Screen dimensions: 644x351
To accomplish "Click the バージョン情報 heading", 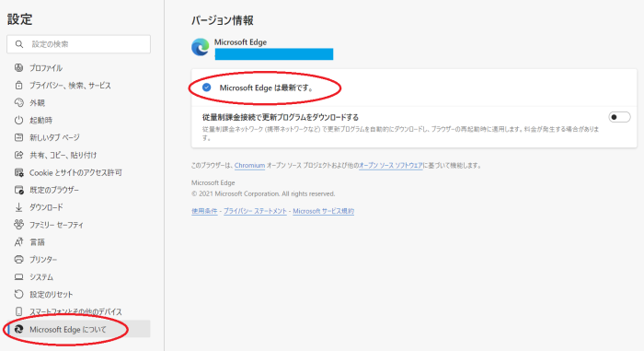I will pos(223,20).
